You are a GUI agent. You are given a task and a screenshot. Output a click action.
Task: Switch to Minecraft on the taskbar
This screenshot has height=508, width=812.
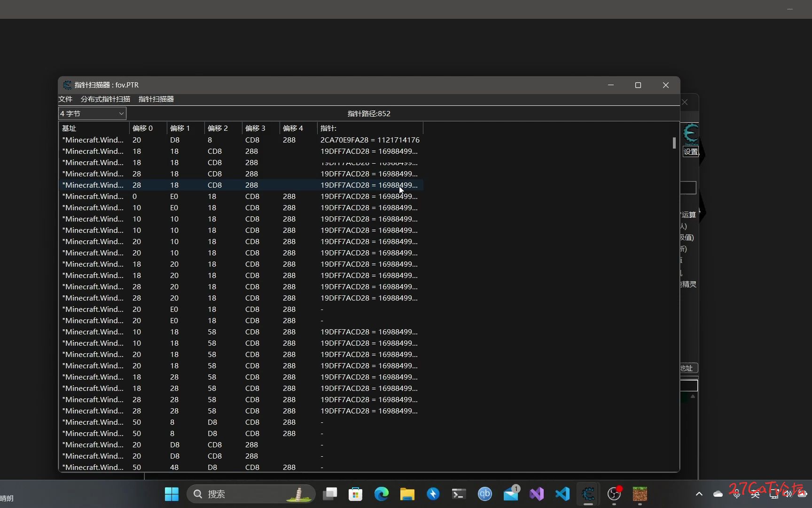pyautogui.click(x=640, y=494)
